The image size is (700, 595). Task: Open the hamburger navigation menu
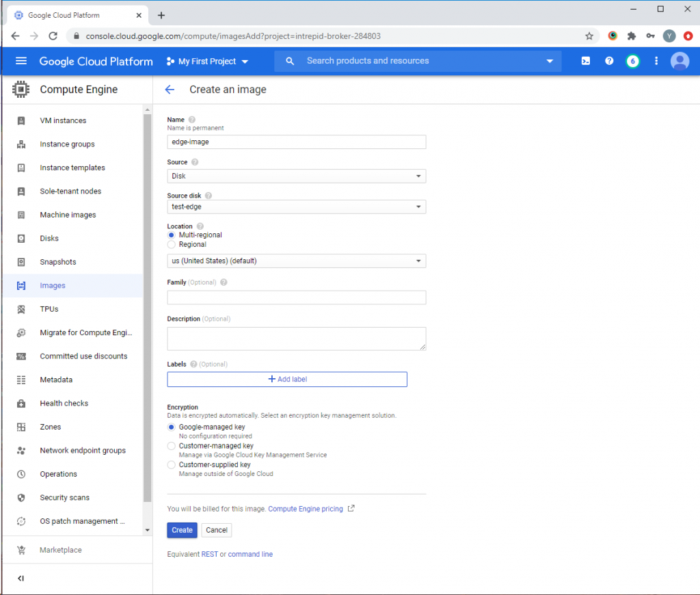tap(21, 61)
